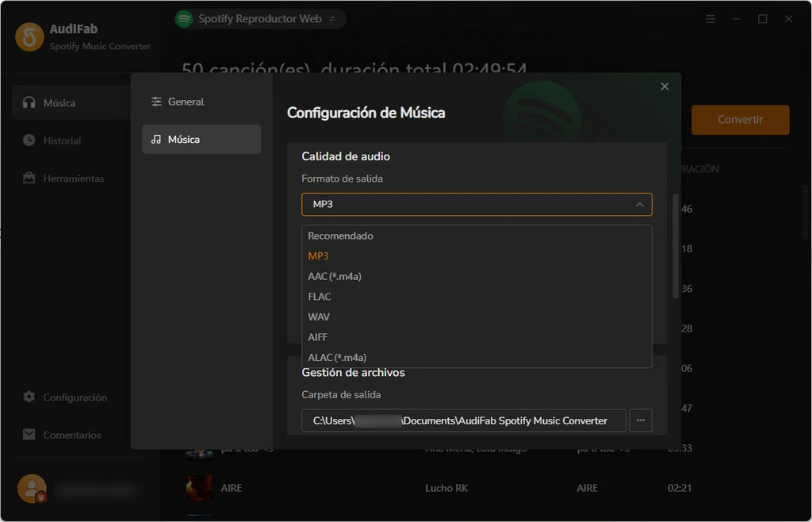The width and height of the screenshot is (812, 522).
Task: Choose AAC (*.m4a) format option
Action: point(477,277)
